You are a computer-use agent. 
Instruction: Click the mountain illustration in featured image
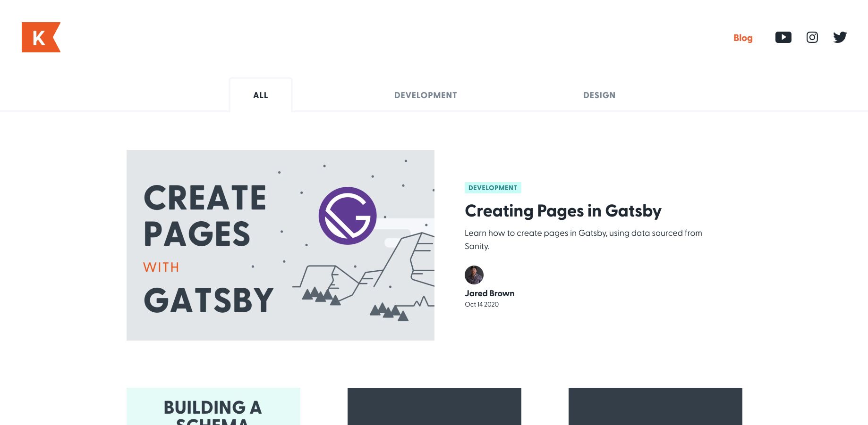coord(364,278)
